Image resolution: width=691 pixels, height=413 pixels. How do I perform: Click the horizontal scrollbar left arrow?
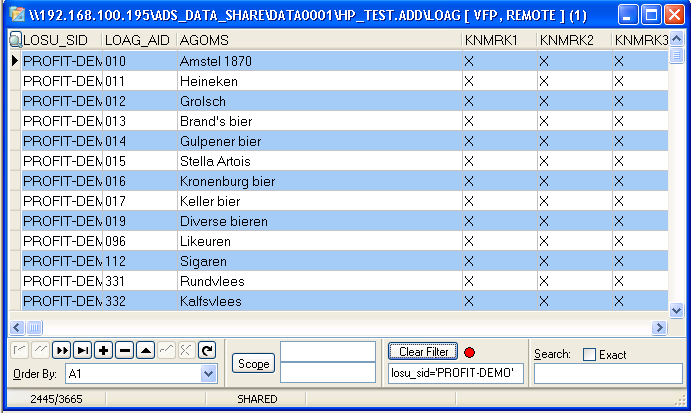click(17, 327)
